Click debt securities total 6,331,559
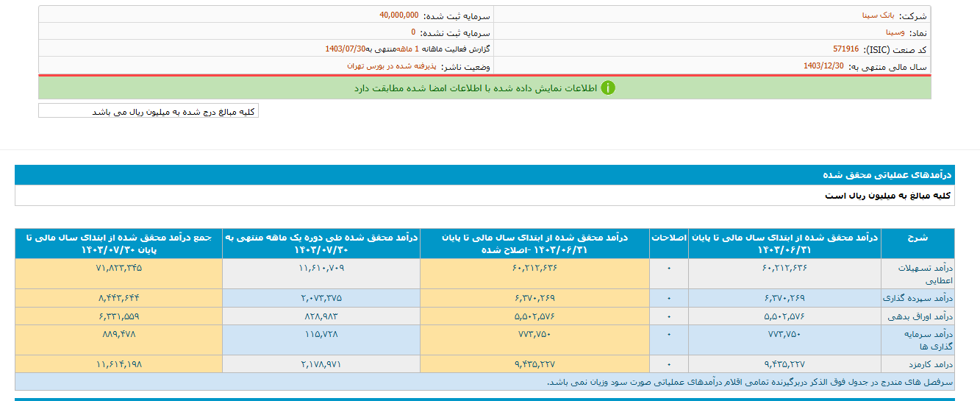 pos(118,316)
